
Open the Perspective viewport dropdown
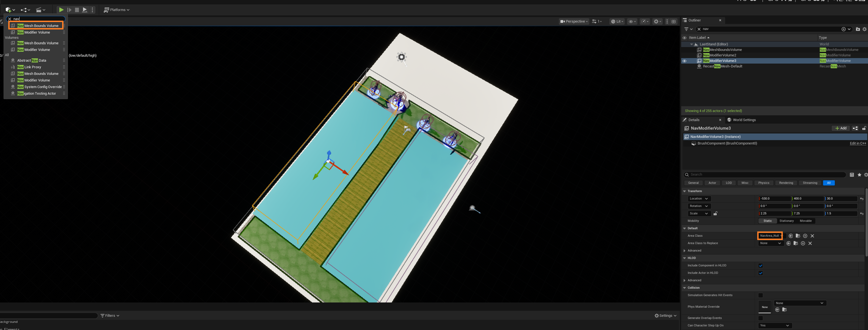(x=574, y=21)
